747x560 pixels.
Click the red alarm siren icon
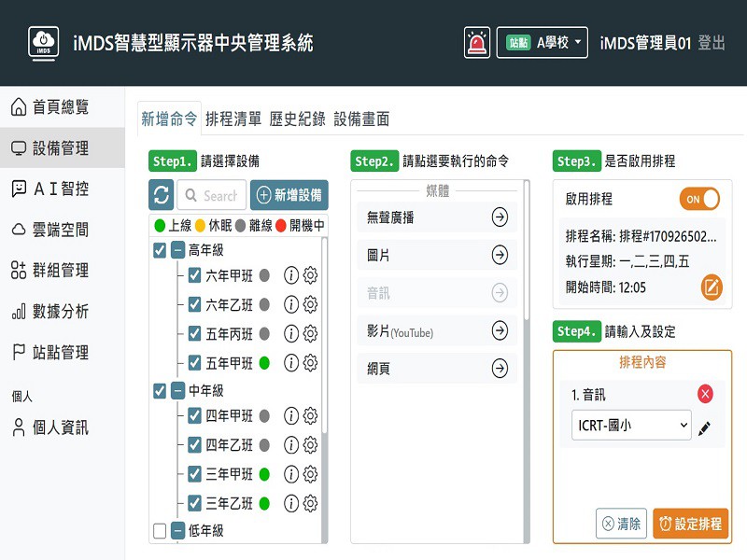coord(477,43)
